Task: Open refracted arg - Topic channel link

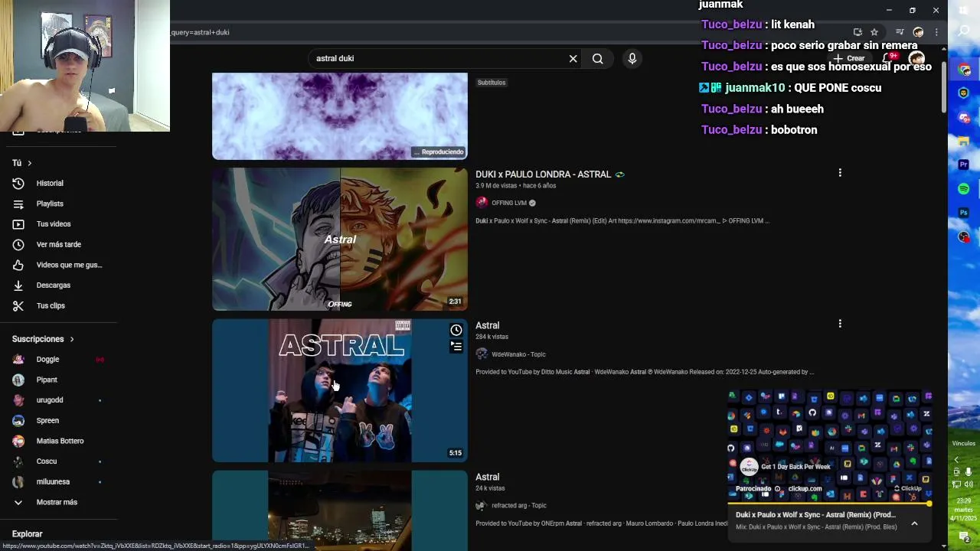Action: click(518, 505)
